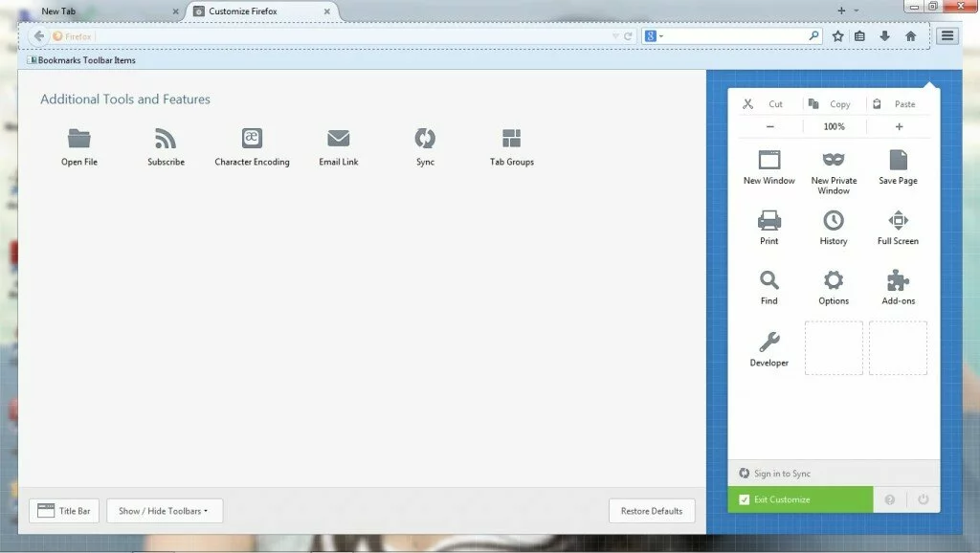Select the Find magnifier icon
This screenshot has width=980, height=553.
[769, 280]
